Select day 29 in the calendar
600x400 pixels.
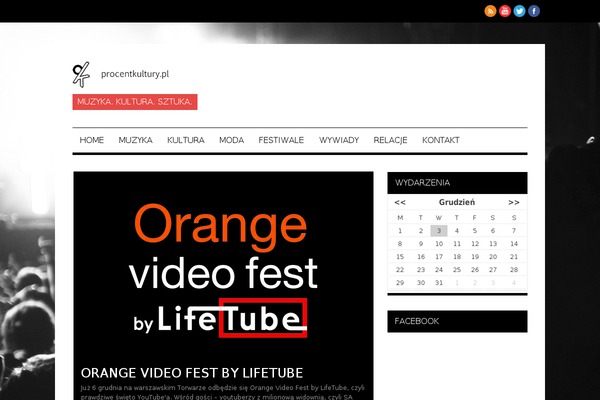pyautogui.click(x=400, y=283)
